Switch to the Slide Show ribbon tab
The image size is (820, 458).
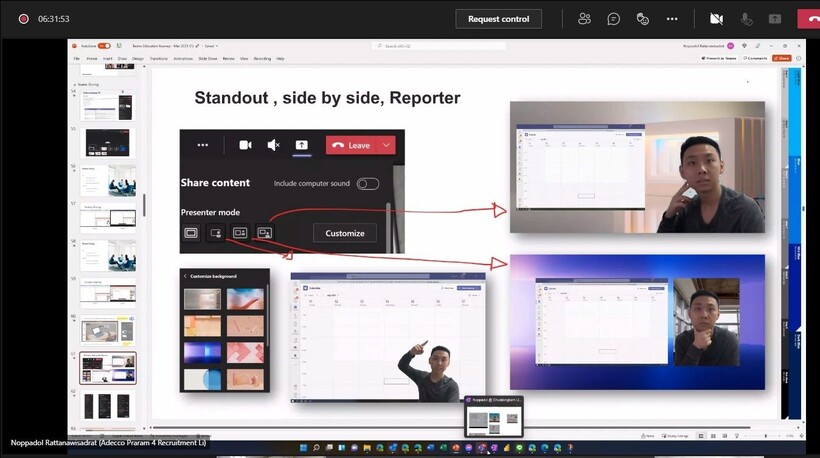point(208,59)
